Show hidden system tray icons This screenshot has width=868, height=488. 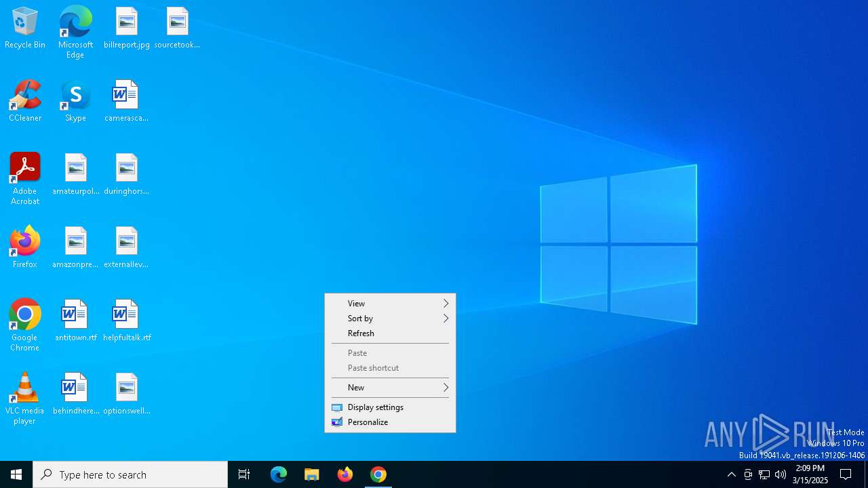731,474
